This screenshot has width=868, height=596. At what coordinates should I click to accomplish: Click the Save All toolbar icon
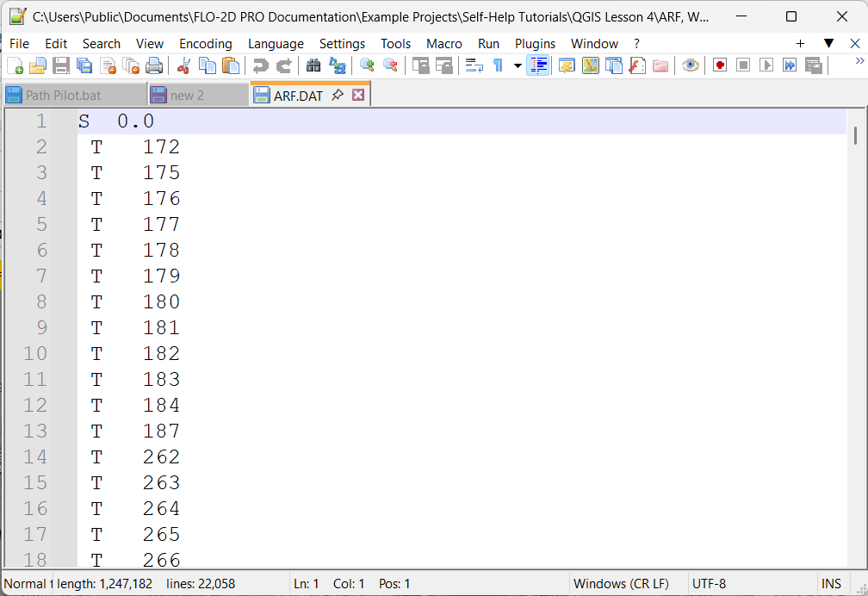[84, 65]
